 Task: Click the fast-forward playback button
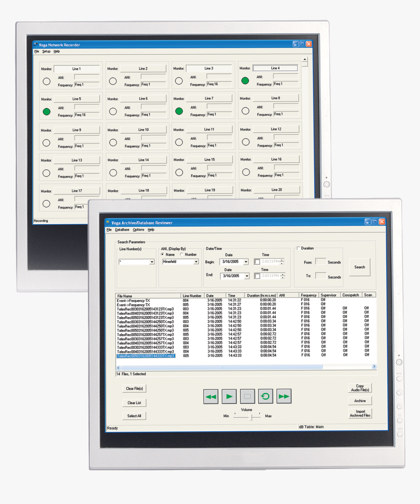click(x=284, y=397)
